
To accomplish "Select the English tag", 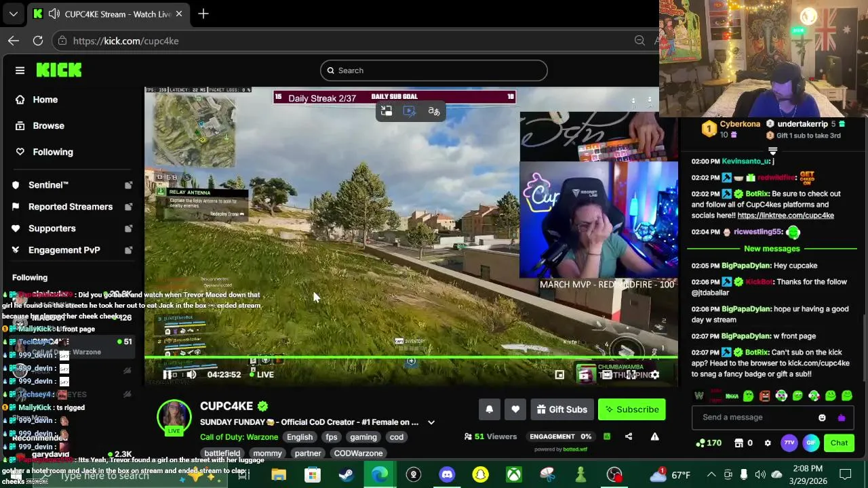I will point(300,437).
